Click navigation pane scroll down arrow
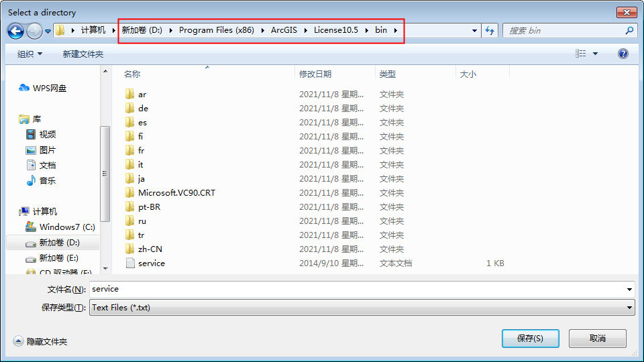644x362 pixels. tap(105, 269)
